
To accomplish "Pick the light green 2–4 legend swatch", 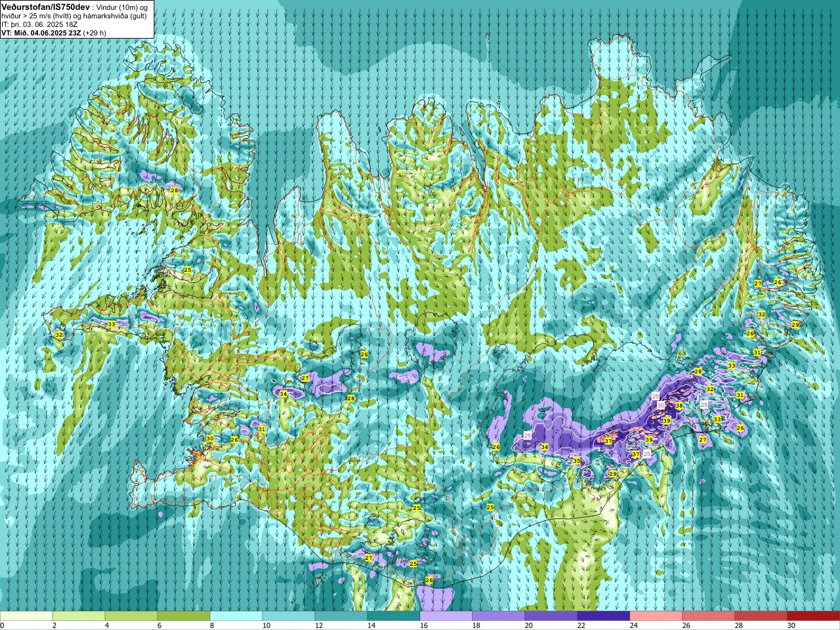I will pyautogui.click(x=79, y=616).
